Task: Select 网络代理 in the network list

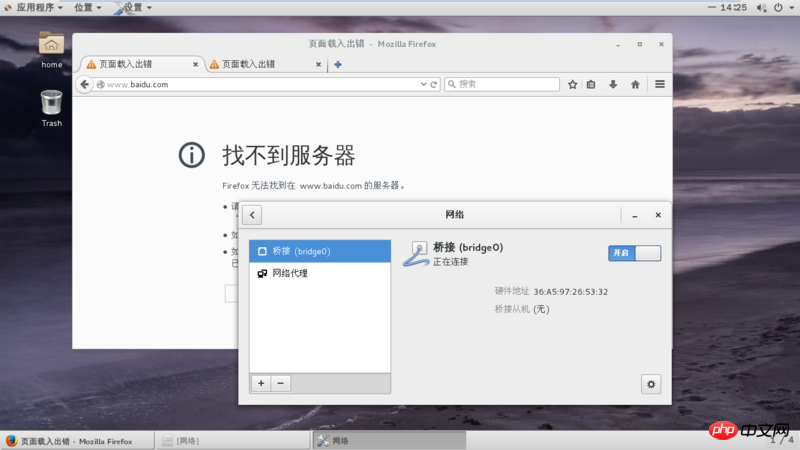Action: (320, 273)
